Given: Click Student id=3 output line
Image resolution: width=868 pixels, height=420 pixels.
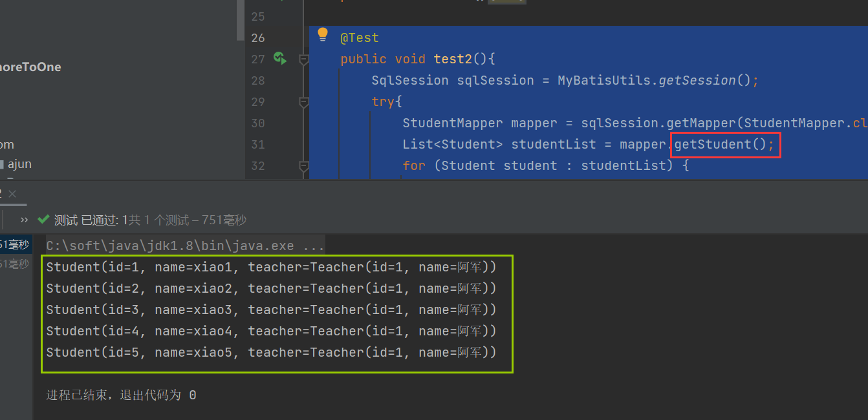Looking at the screenshot, I should click(x=271, y=310).
